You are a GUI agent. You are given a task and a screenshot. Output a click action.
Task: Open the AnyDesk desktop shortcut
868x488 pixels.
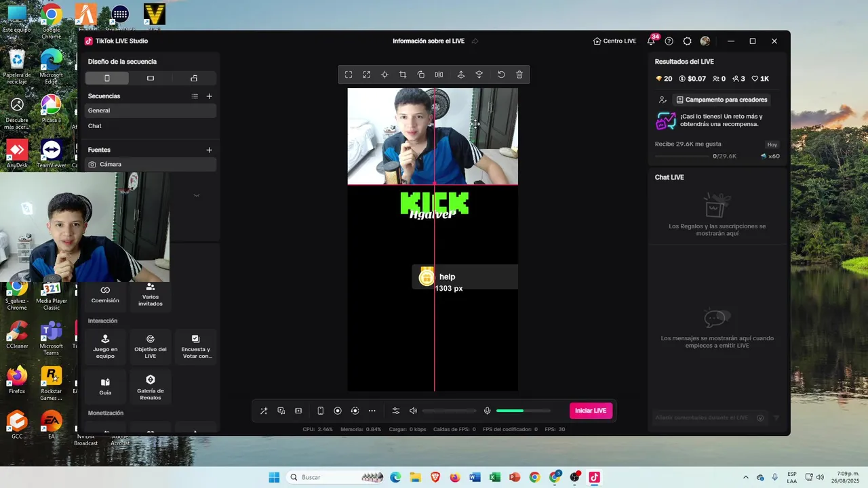click(x=17, y=153)
